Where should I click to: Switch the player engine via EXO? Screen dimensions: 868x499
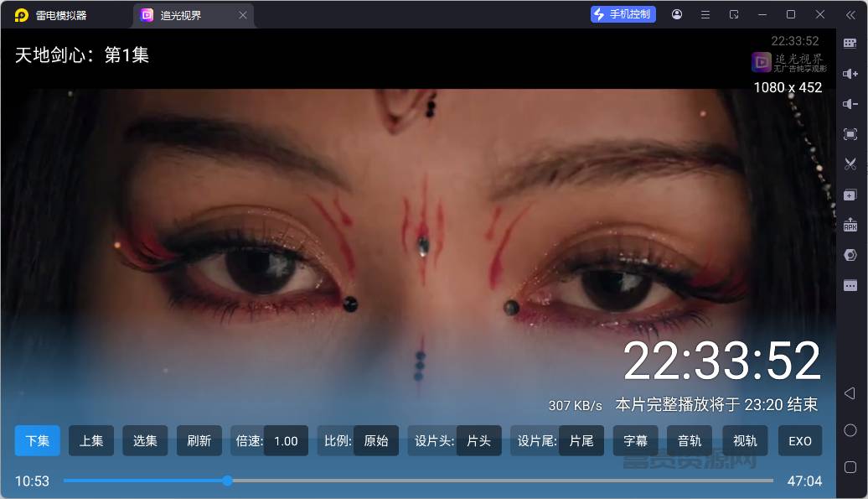[800, 441]
